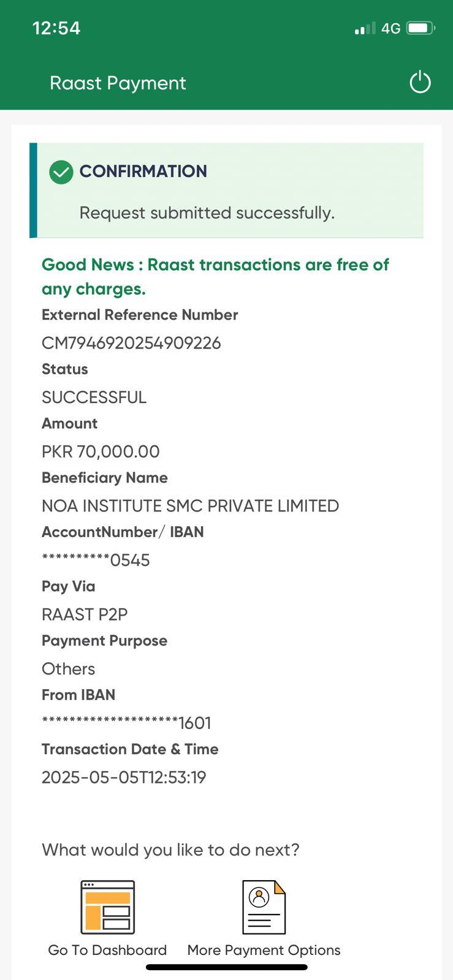The height and width of the screenshot is (980, 453).
Task: Select external reference number CM794692025490​9226
Action: click(x=131, y=343)
